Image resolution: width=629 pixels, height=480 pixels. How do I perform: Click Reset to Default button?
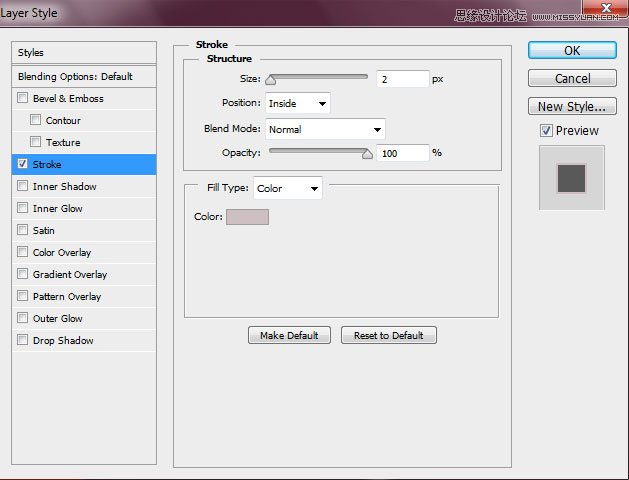click(x=389, y=335)
